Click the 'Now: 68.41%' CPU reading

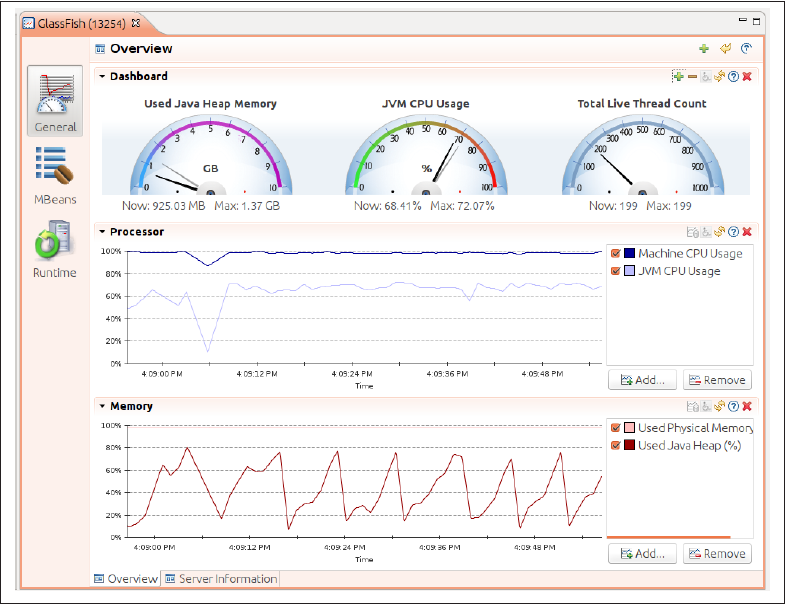click(387, 206)
